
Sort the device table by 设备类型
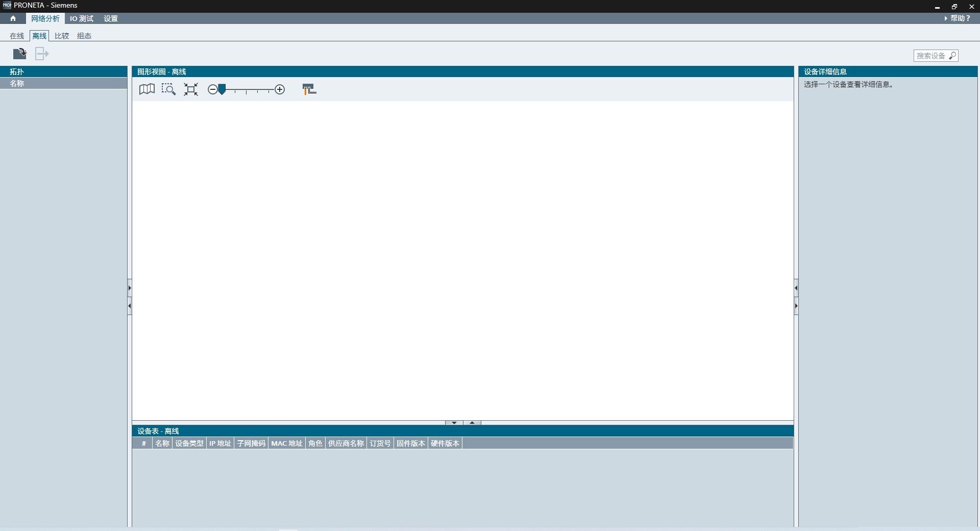189,443
